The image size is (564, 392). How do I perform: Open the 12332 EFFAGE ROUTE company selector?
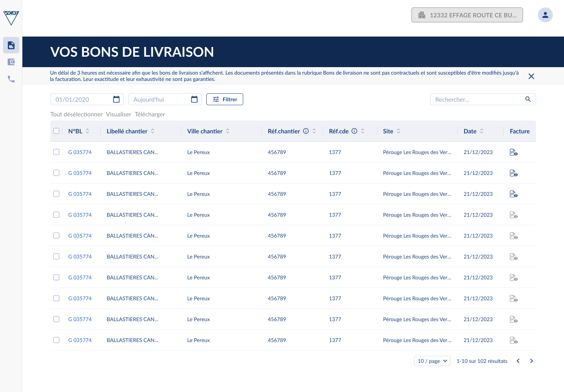pyautogui.click(x=467, y=15)
